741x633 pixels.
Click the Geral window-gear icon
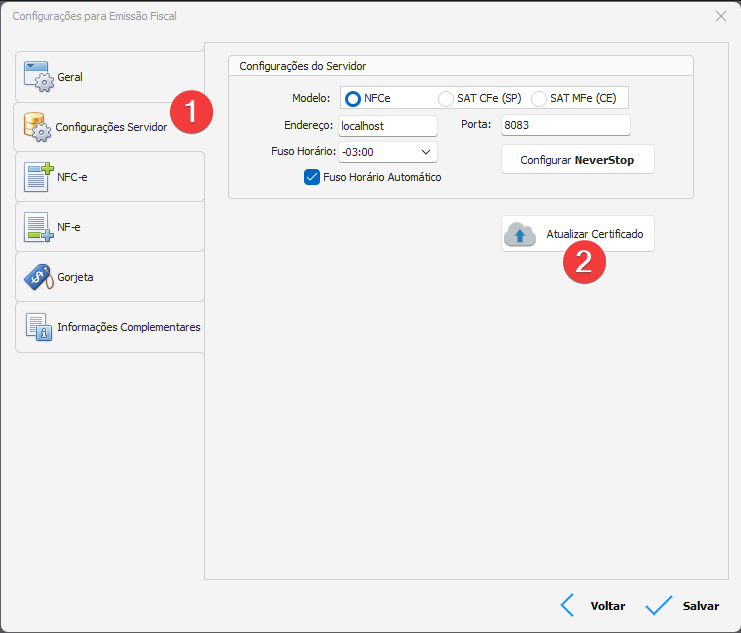coord(38,77)
